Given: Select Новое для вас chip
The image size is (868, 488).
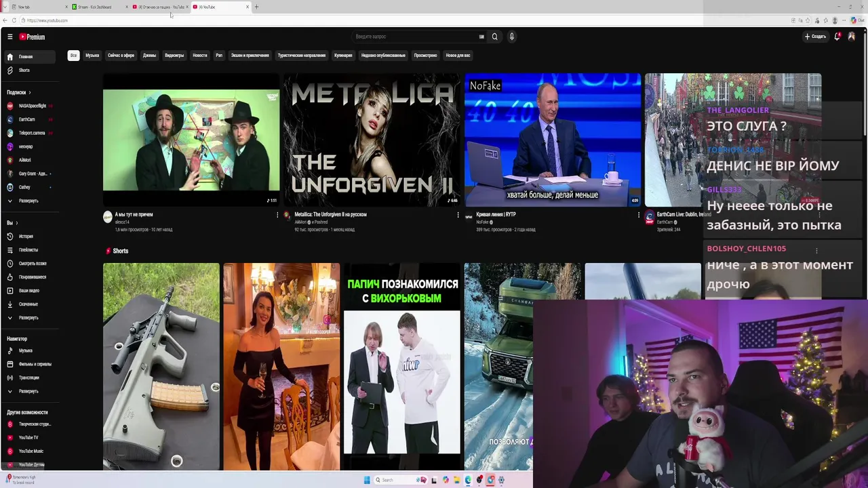Looking at the screenshot, I should click(458, 56).
